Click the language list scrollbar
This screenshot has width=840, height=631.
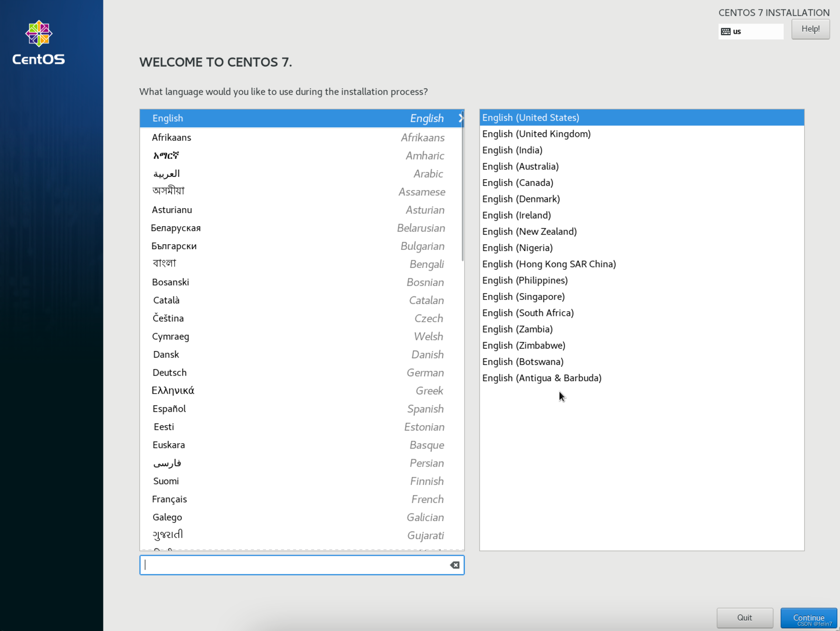(x=462, y=186)
